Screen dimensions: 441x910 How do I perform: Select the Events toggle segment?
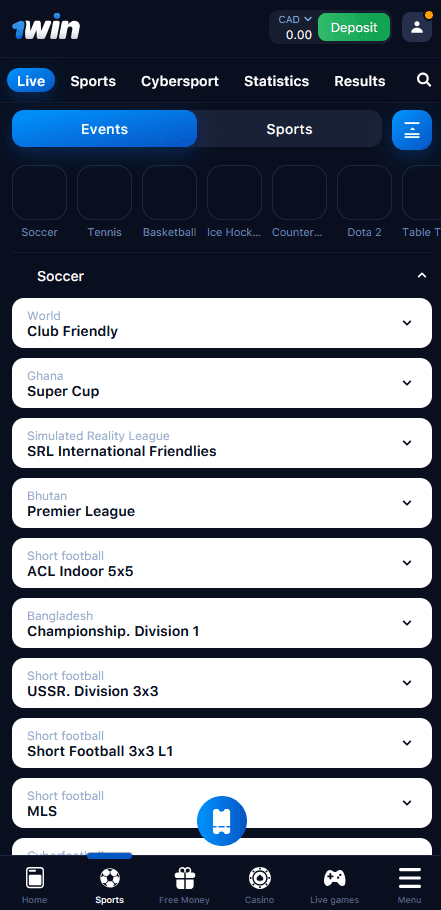pos(104,129)
